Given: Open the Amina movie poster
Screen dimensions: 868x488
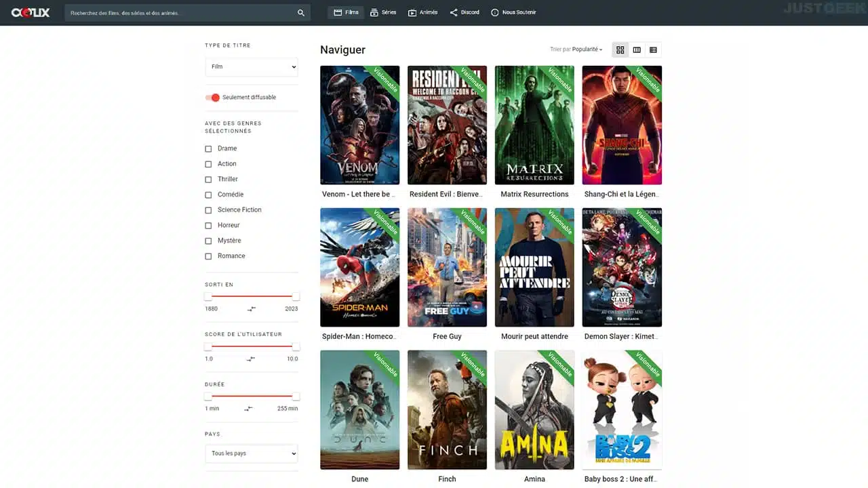Looking at the screenshot, I should tap(534, 410).
